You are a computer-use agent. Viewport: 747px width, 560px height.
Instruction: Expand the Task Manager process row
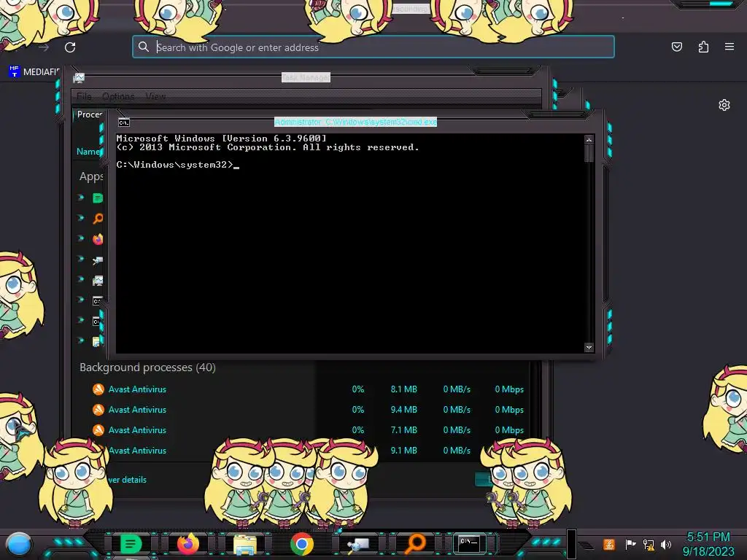(x=81, y=279)
